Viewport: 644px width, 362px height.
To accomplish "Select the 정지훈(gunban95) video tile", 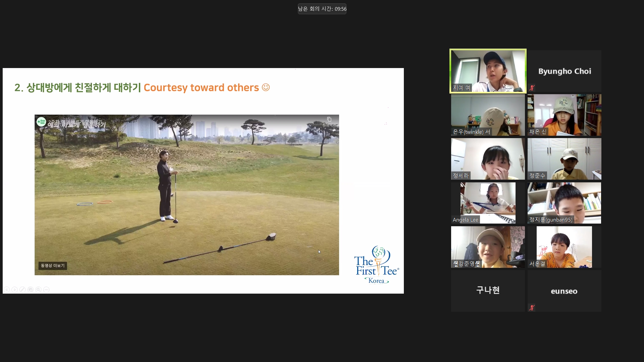I will (564, 203).
